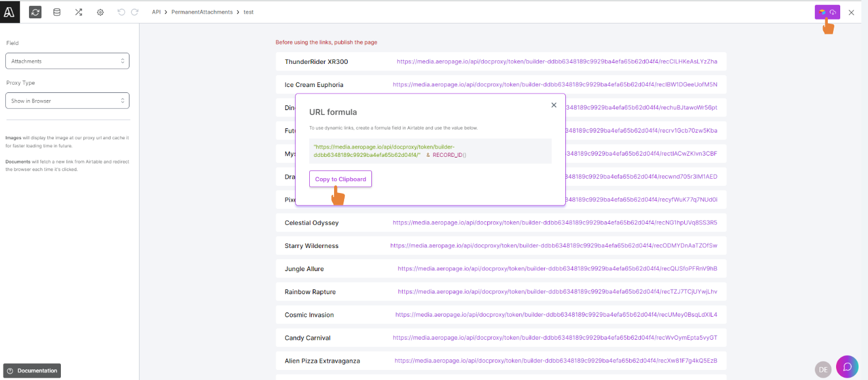Click ThunderRider XR300 row name
Viewport: 868px width, 380px height.
coord(316,62)
